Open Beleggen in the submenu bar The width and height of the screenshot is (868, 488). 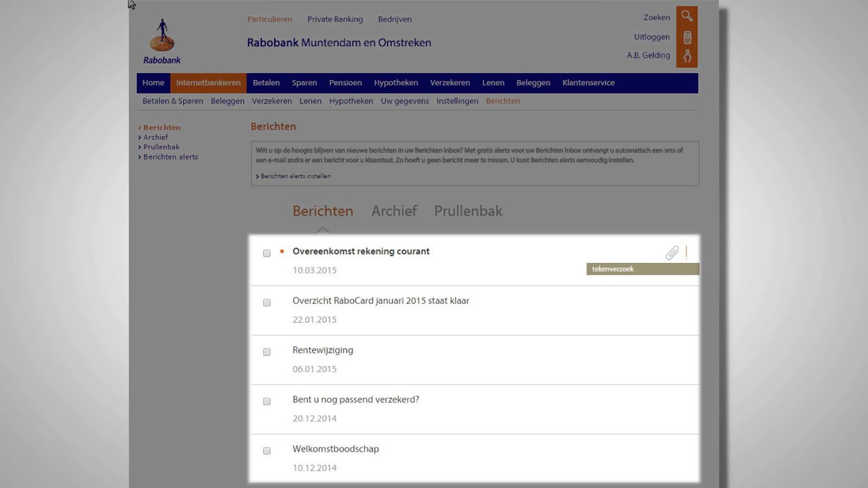coord(228,101)
